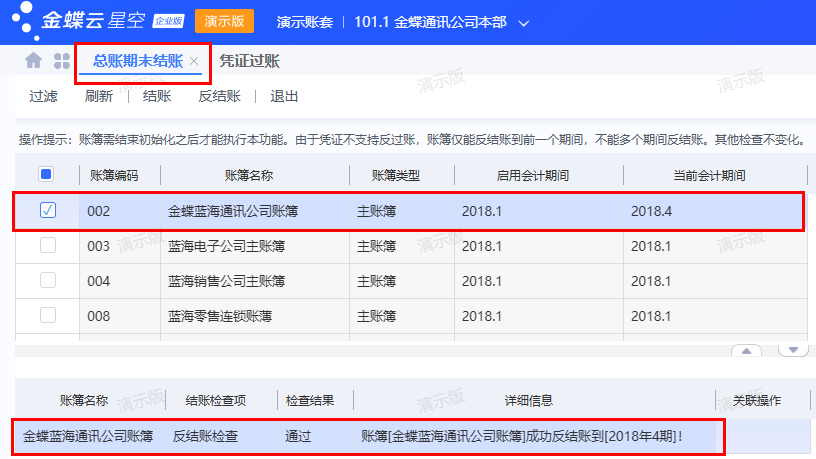Image resolution: width=816 pixels, height=459 pixels.
Task: Click the 当前会计期间 column header
Action: pyautogui.click(x=709, y=175)
